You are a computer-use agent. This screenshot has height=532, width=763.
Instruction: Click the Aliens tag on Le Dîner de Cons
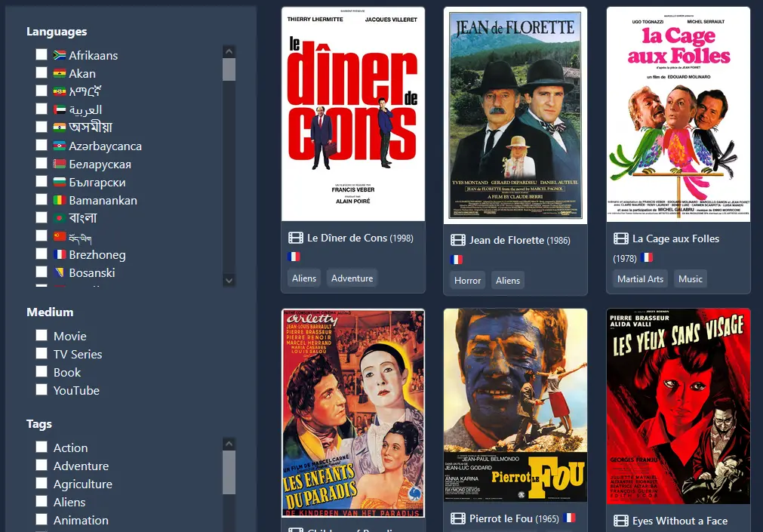click(x=304, y=278)
